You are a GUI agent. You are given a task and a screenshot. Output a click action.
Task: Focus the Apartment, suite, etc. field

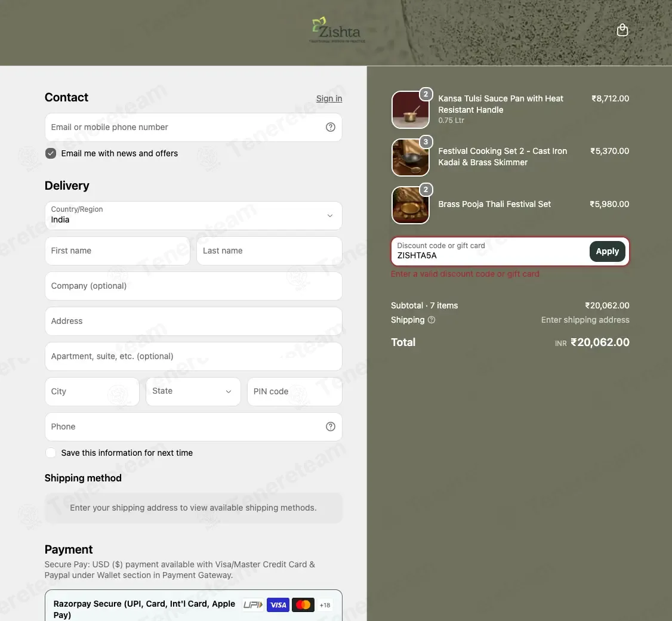[x=193, y=356]
